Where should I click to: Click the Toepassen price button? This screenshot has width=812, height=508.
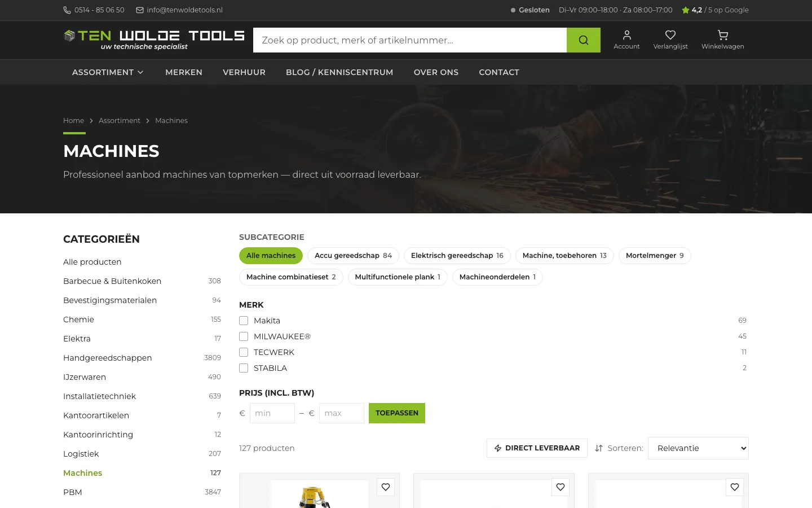(x=397, y=413)
